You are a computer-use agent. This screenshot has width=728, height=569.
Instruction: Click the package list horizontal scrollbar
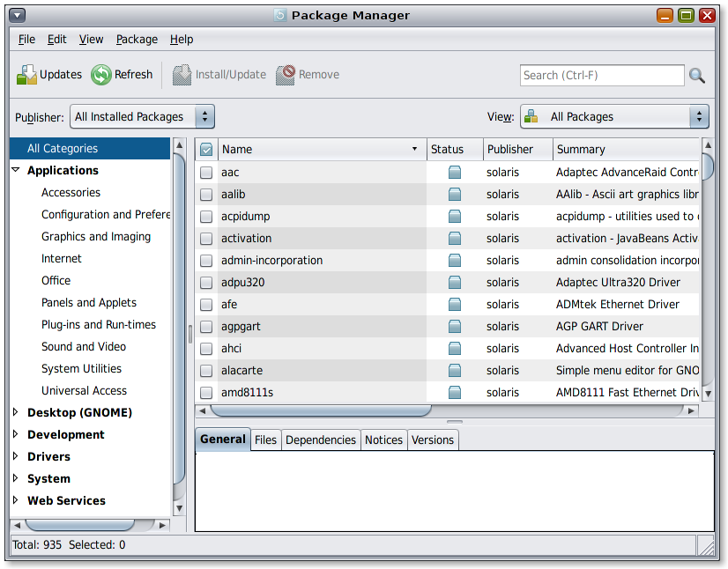coord(322,410)
